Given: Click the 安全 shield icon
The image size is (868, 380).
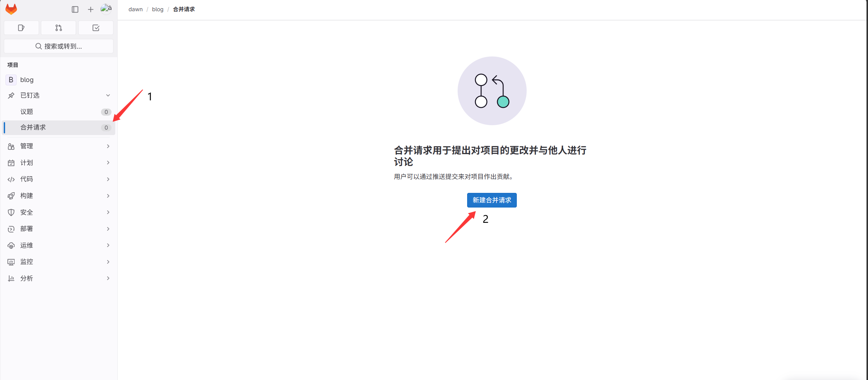Looking at the screenshot, I should click(x=11, y=212).
